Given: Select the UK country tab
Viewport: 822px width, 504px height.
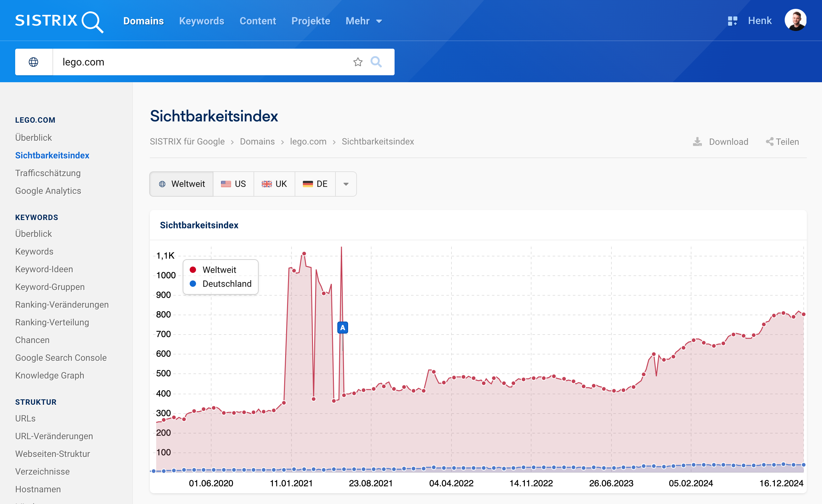Looking at the screenshot, I should (x=274, y=184).
